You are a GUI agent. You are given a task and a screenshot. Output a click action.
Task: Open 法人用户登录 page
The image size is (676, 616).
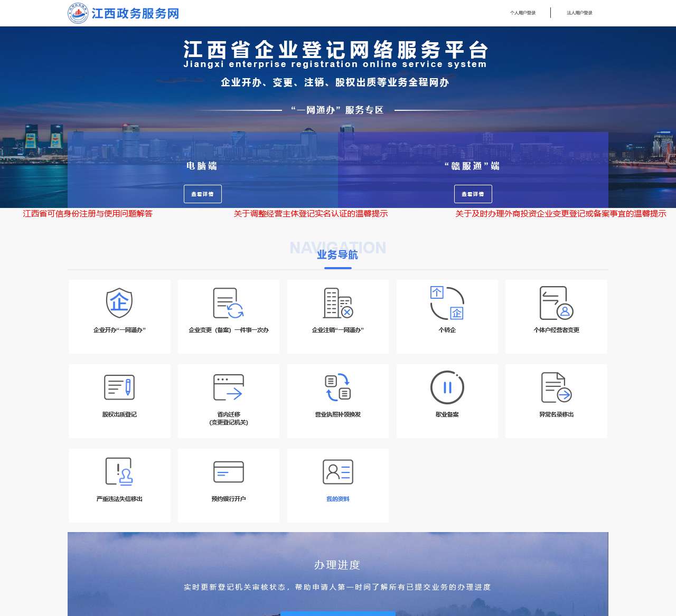579,12
